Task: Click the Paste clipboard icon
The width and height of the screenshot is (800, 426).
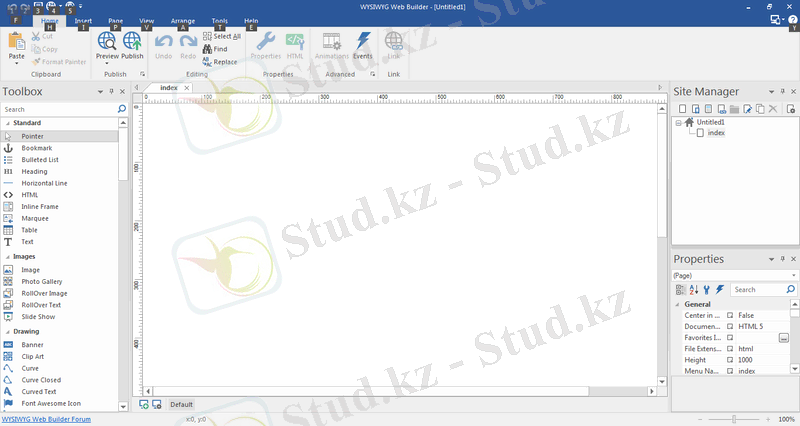Action: click(x=16, y=42)
